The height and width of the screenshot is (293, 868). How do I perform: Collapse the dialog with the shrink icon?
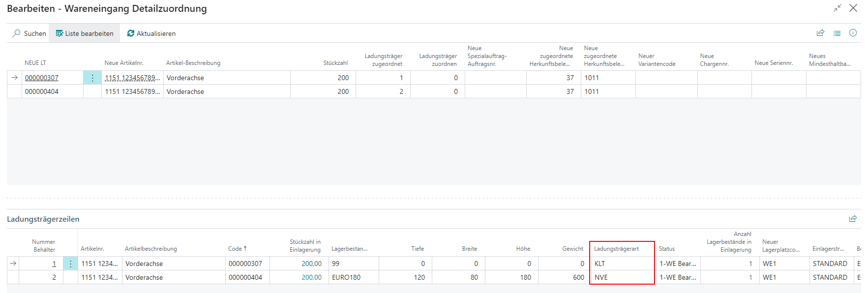pos(838,8)
